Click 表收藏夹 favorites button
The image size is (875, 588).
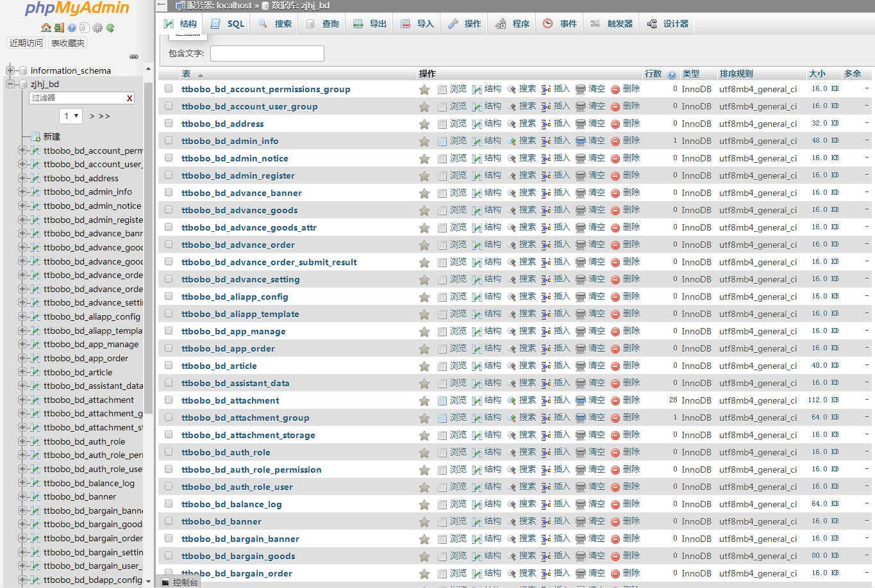tap(68, 43)
